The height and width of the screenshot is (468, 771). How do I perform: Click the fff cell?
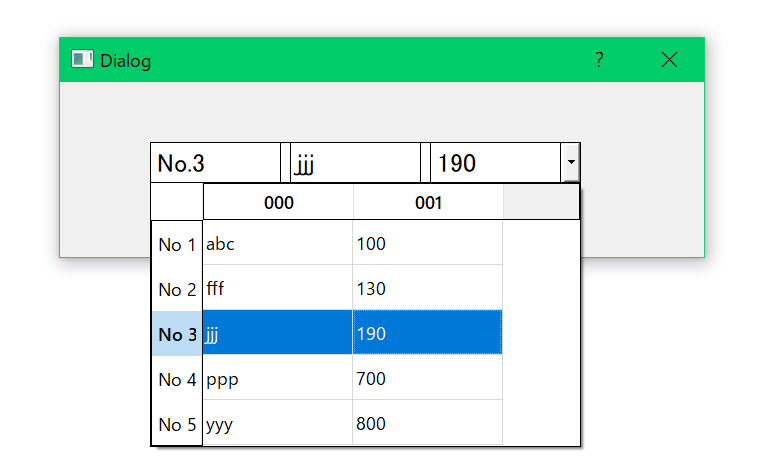tap(278, 288)
